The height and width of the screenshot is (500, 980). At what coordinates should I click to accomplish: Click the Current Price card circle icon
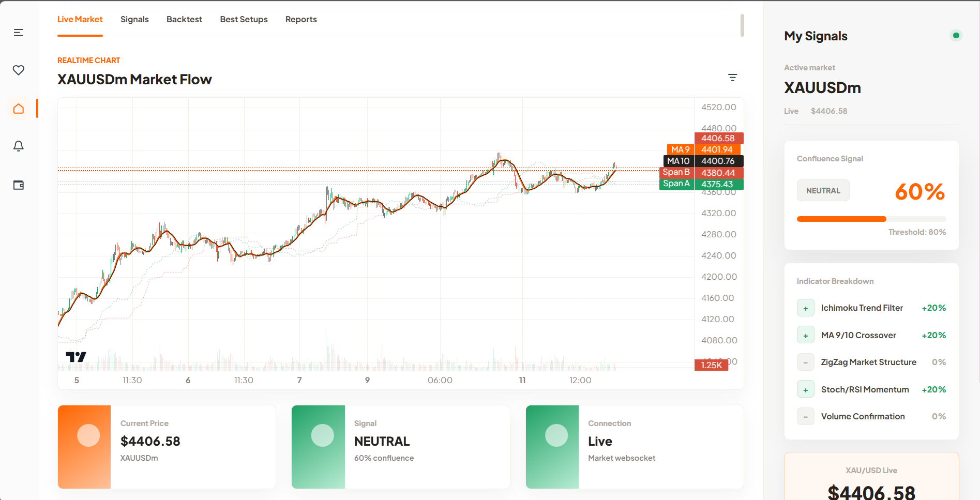click(x=88, y=435)
